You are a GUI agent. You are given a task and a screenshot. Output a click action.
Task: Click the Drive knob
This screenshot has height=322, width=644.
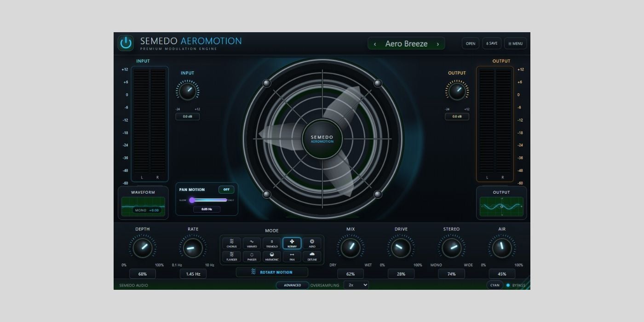(401, 248)
